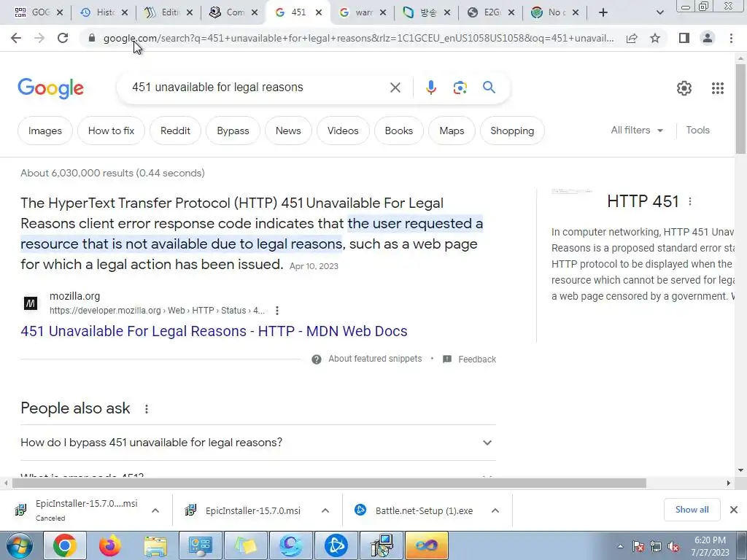Start voice search with microphone icon
747x560 pixels.
click(x=430, y=87)
